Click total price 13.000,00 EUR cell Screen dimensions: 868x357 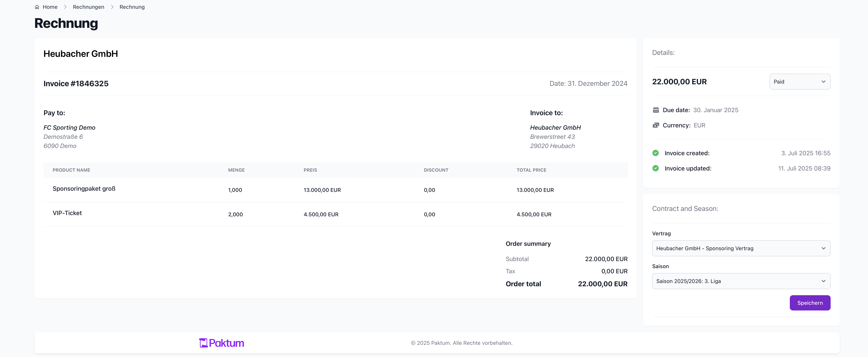pyautogui.click(x=535, y=190)
